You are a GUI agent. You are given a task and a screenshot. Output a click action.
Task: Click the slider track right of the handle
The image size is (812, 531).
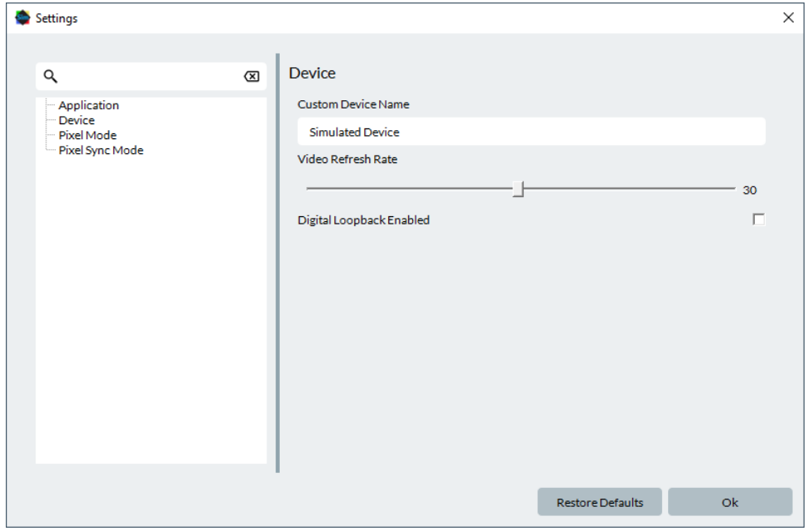[629, 189]
